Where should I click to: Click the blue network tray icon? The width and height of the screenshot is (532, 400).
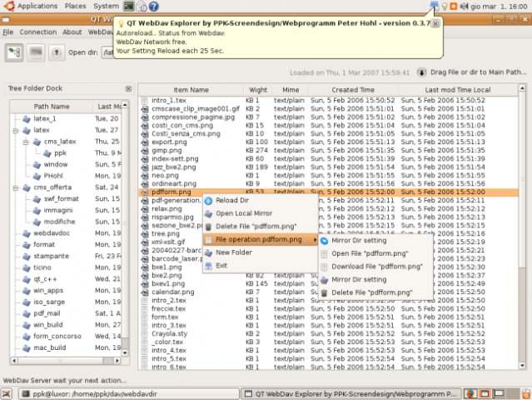434,6
